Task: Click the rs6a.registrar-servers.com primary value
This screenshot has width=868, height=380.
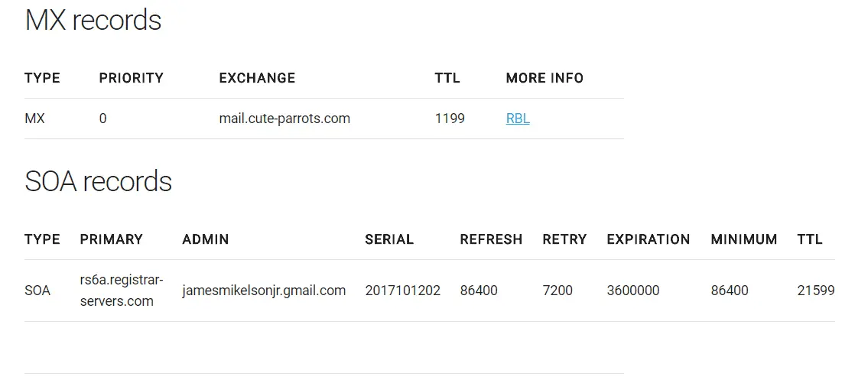Action: point(122,291)
